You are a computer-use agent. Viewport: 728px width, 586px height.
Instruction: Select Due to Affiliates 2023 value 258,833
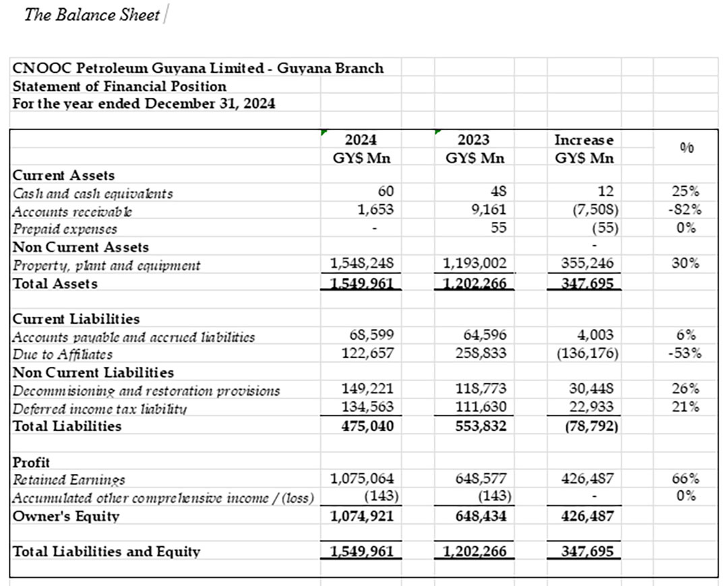click(x=481, y=353)
